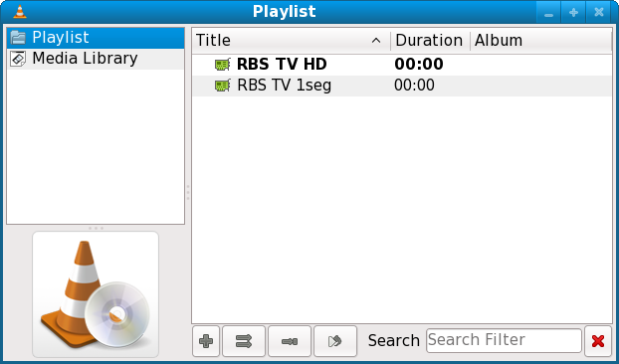Click the capture card icon beside RBS TV HD
Screen dimensions: 619x364
223,65
